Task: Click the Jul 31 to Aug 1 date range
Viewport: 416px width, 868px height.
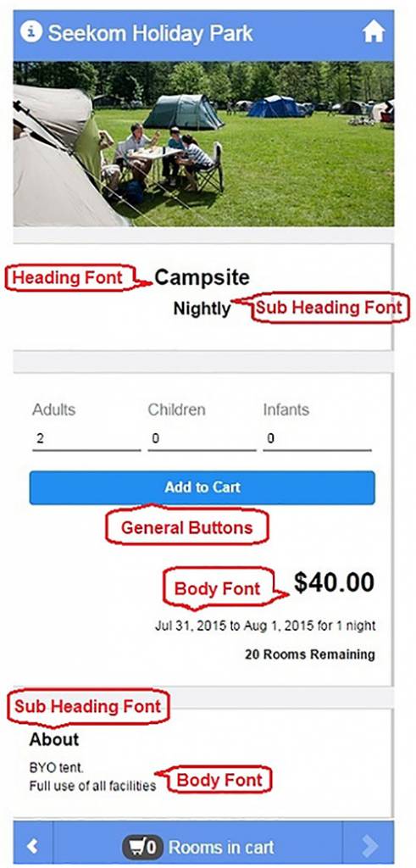Action: (x=265, y=626)
